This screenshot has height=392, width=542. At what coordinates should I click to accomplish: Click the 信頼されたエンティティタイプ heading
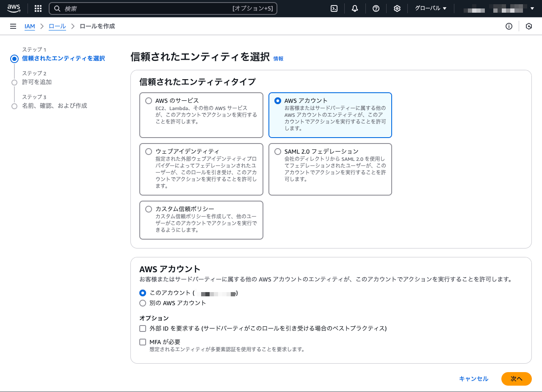point(197,82)
